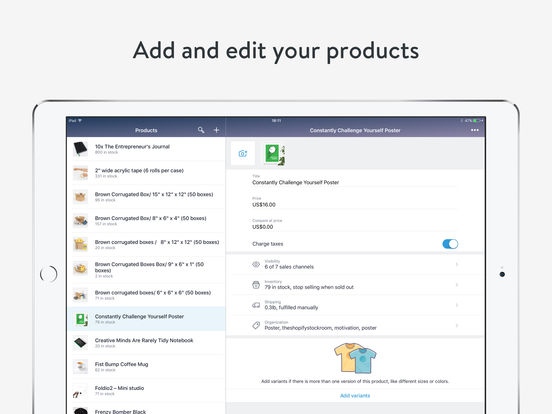The height and width of the screenshot is (414, 552).
Task: Expand the 0.3lb fulfilled manually row chevron
Action: [457, 305]
